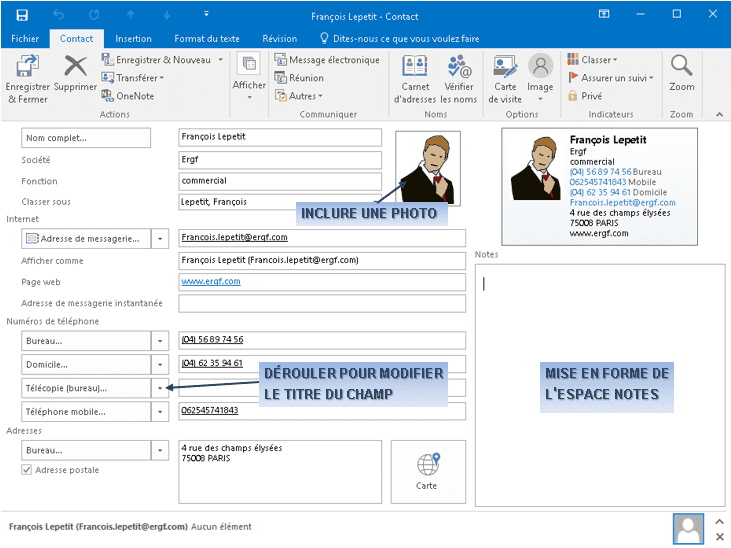Image resolution: width=731 pixels, height=548 pixels.
Task: Click the email field Francois.lepetit@ergf.com
Action: (x=322, y=237)
